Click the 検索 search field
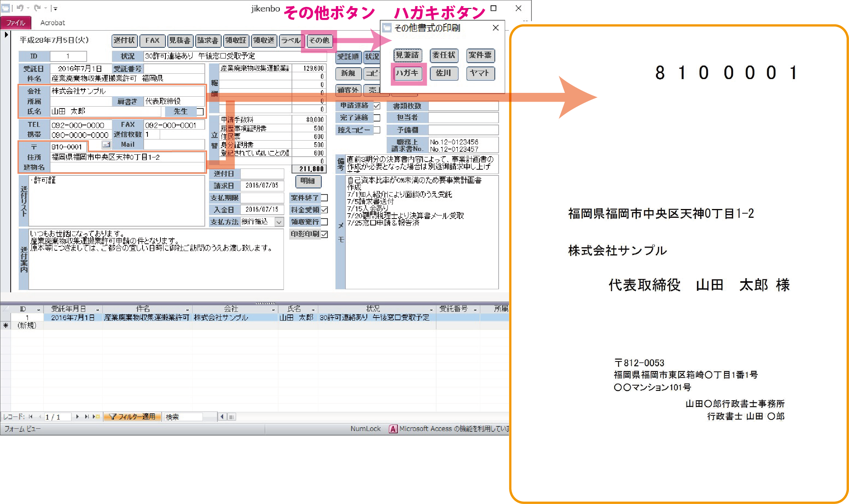 183,417
